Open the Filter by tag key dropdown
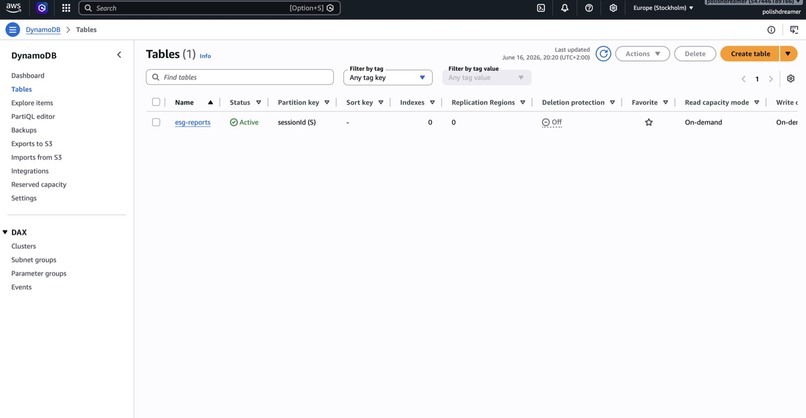Image resolution: width=806 pixels, height=418 pixels. [x=388, y=78]
